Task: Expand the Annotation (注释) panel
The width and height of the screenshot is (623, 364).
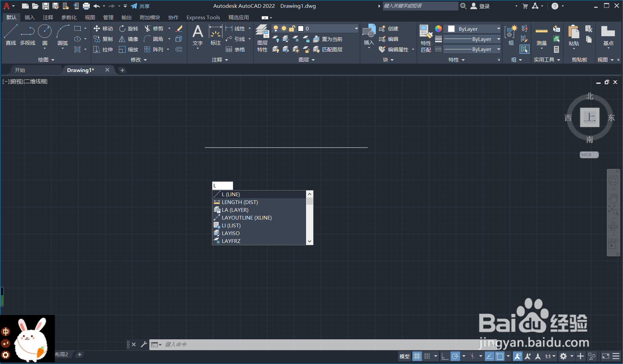Action: [x=220, y=60]
